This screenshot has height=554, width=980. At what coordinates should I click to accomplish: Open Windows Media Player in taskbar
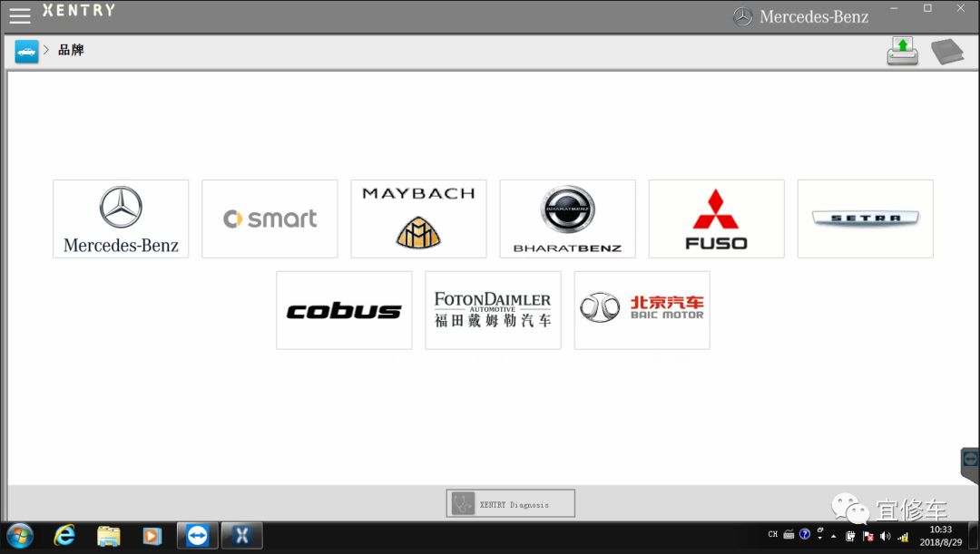[152, 536]
